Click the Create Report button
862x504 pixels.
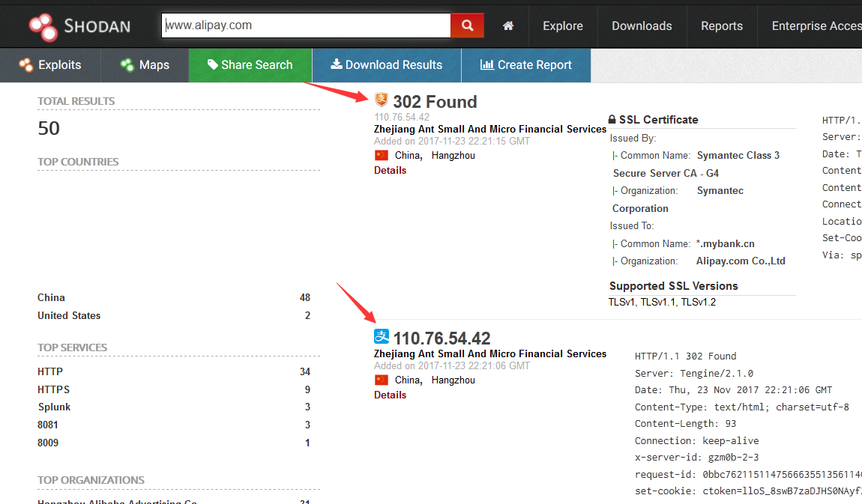click(526, 65)
